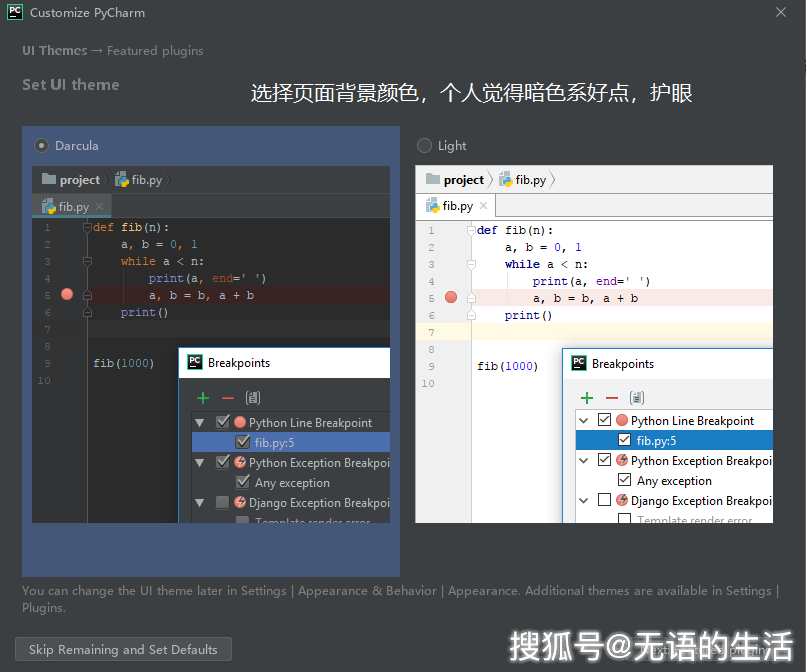Toggle Any exception checkbox in Darcula preview
This screenshot has height=672, width=806.
[x=243, y=482]
